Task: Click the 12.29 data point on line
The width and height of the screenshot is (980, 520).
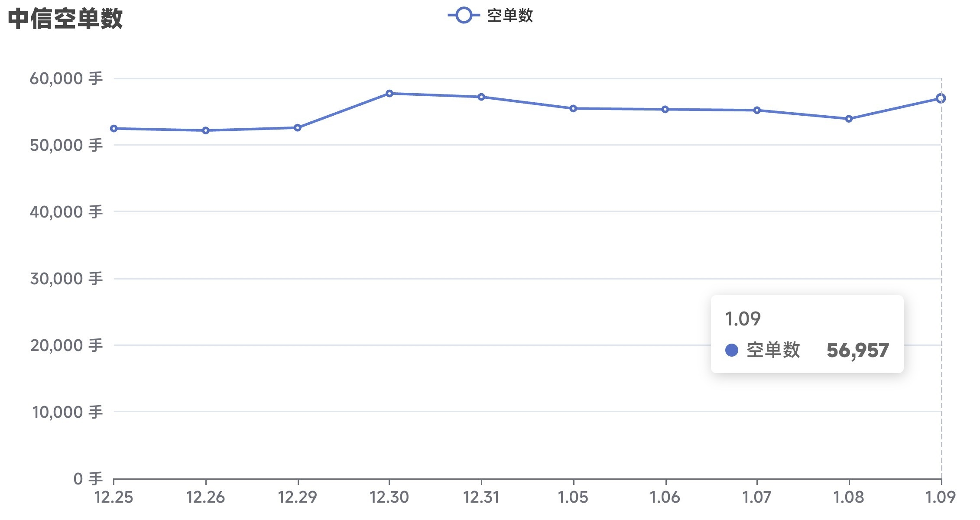Action: (298, 128)
